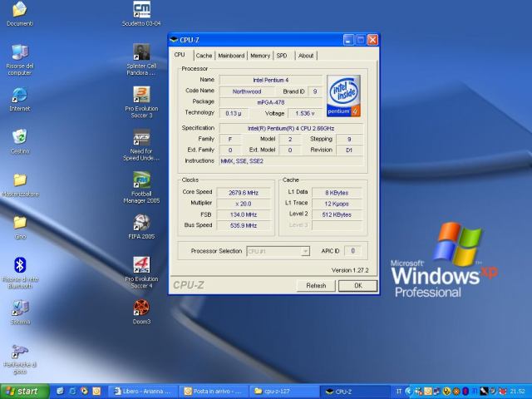Launch the Internet Explorer desktop shortcut
Viewport: 532px width, 399px height.
(x=20, y=99)
